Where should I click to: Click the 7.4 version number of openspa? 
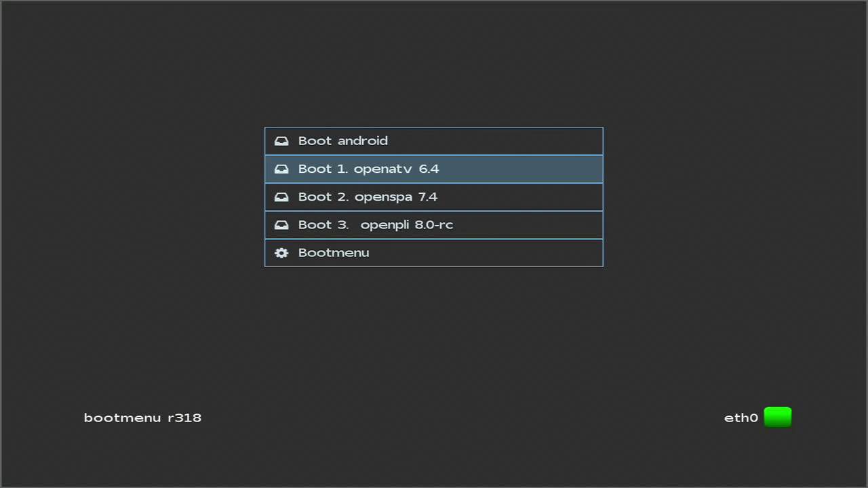click(x=427, y=197)
